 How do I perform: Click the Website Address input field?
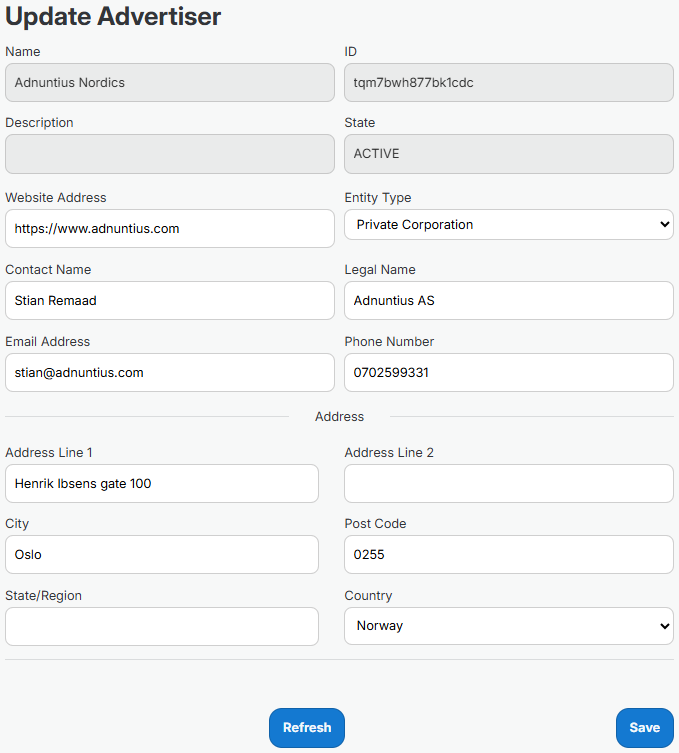pos(169,229)
